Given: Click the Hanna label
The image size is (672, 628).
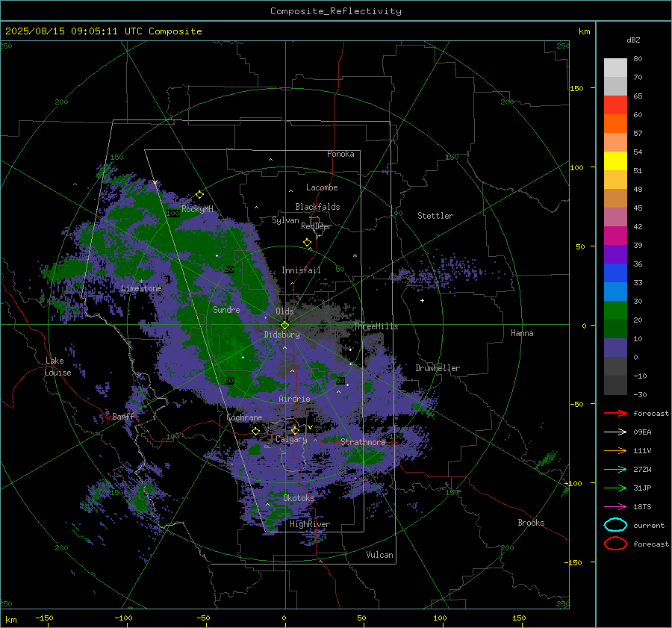Looking at the screenshot, I should tap(522, 332).
